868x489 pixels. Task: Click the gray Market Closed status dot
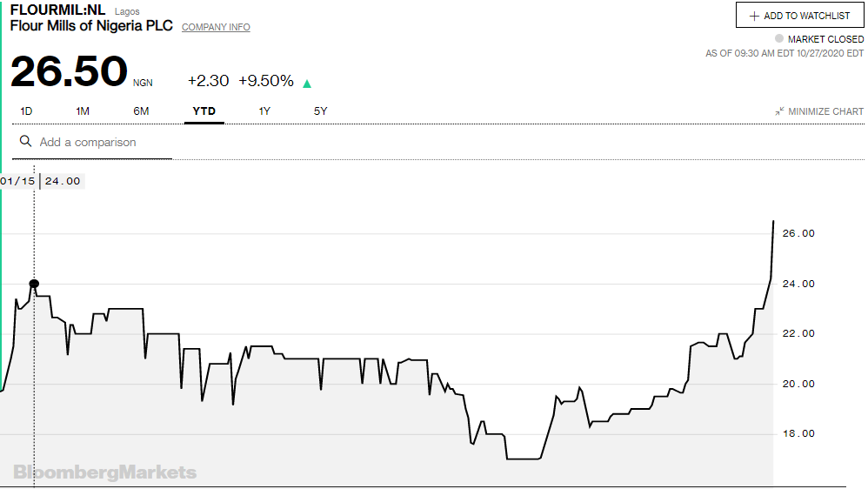779,39
